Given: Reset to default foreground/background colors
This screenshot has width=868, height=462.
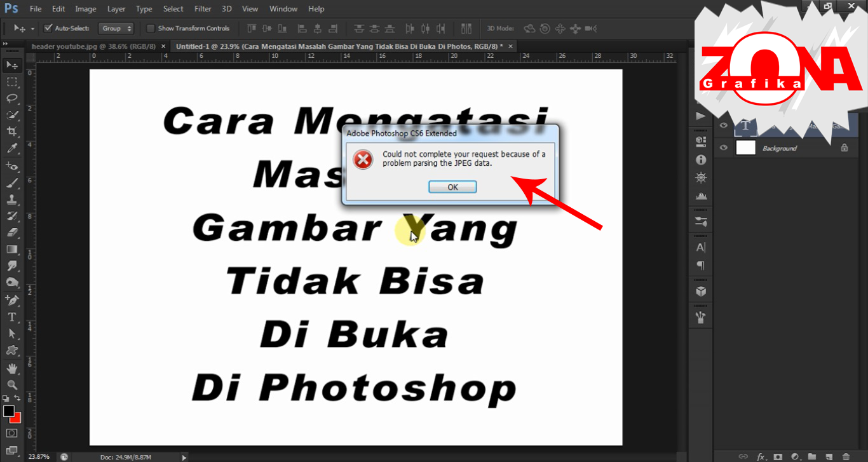Looking at the screenshot, I should click(x=6, y=398).
